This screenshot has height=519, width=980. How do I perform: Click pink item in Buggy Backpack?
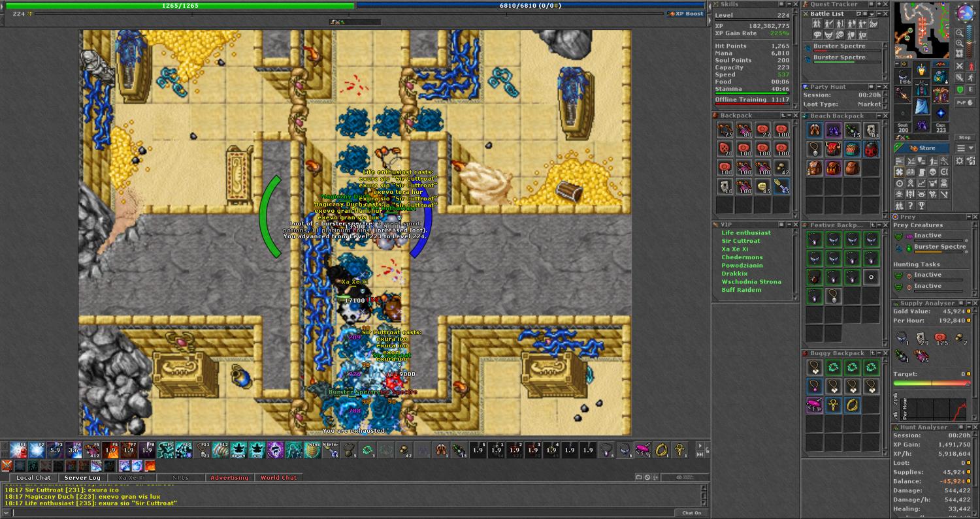[x=814, y=405]
